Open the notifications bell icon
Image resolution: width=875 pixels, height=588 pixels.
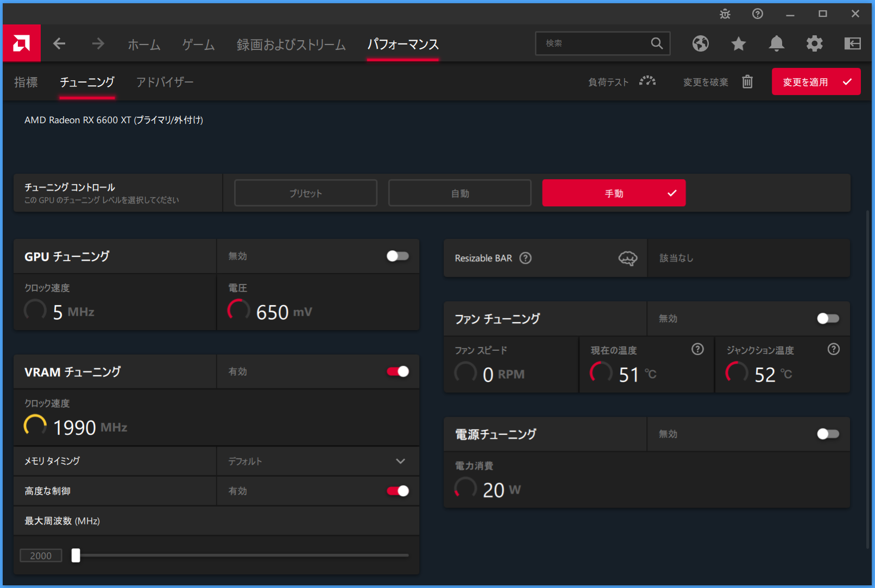(777, 43)
